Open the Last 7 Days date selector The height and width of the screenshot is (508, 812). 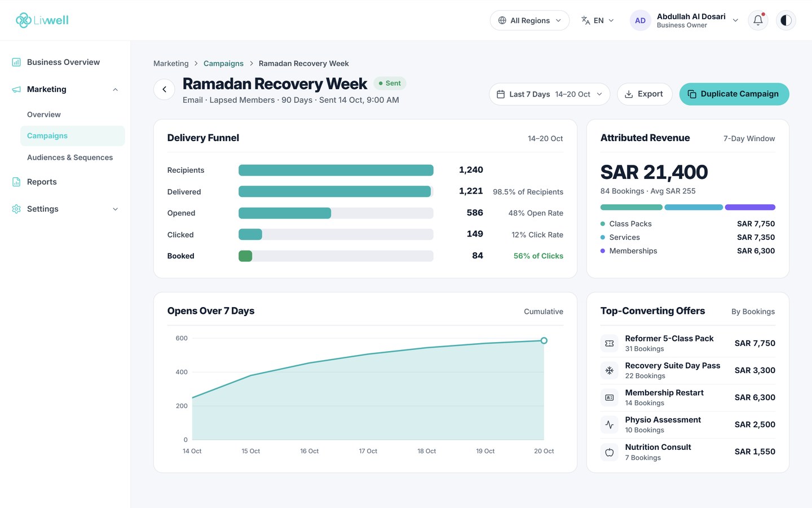pos(549,94)
